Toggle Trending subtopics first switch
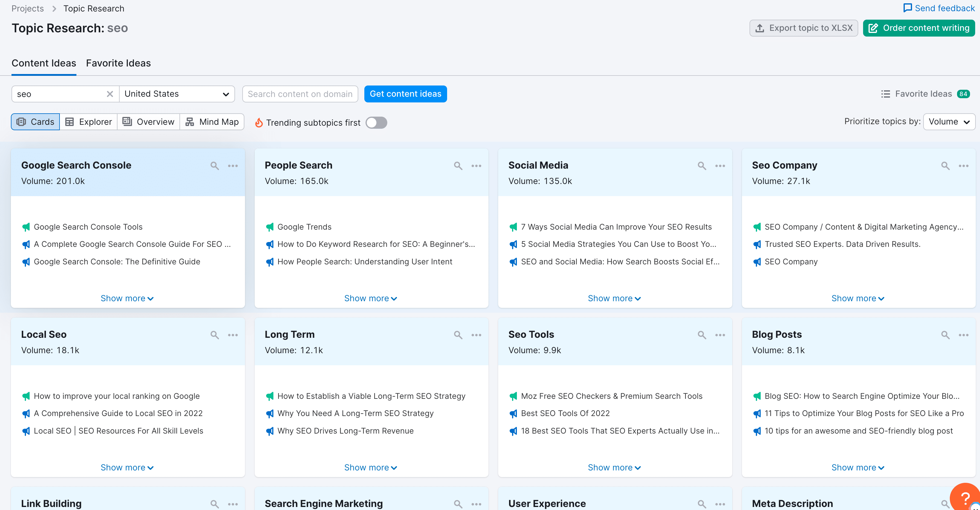The height and width of the screenshot is (510, 980). tap(376, 123)
